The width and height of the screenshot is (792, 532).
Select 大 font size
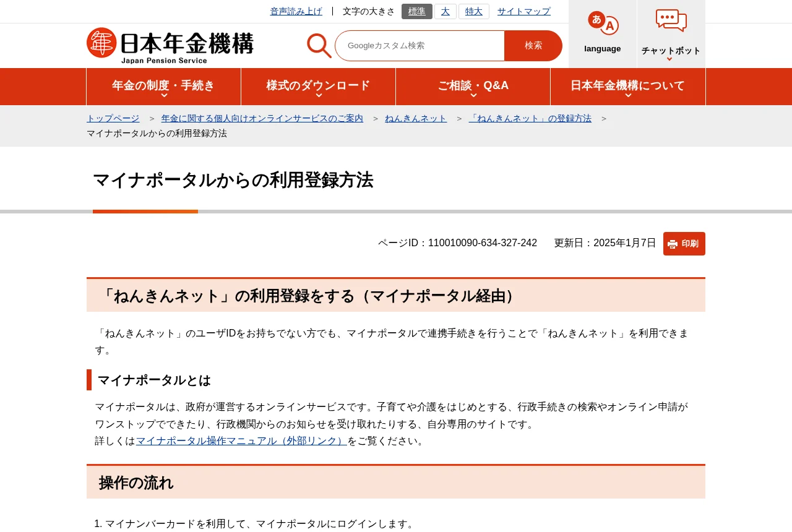(445, 11)
